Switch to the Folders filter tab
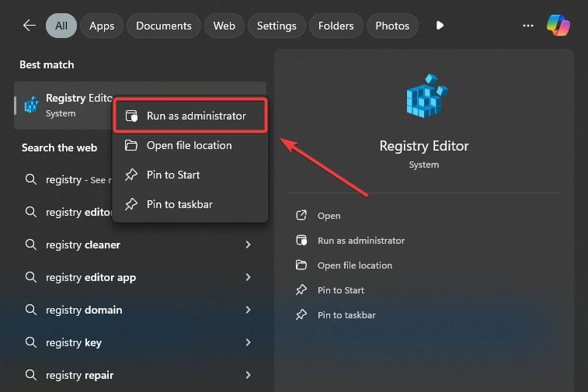Viewport: 588px width, 392px height. point(336,26)
